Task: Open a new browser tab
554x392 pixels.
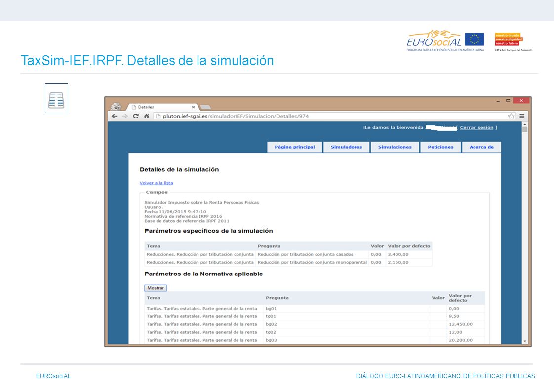Action: 205,107
